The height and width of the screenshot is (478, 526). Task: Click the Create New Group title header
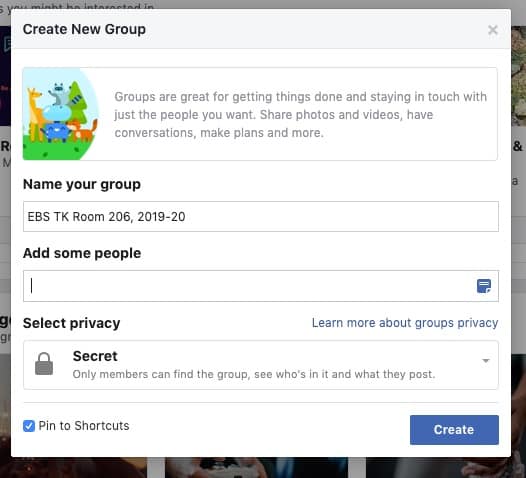point(84,29)
